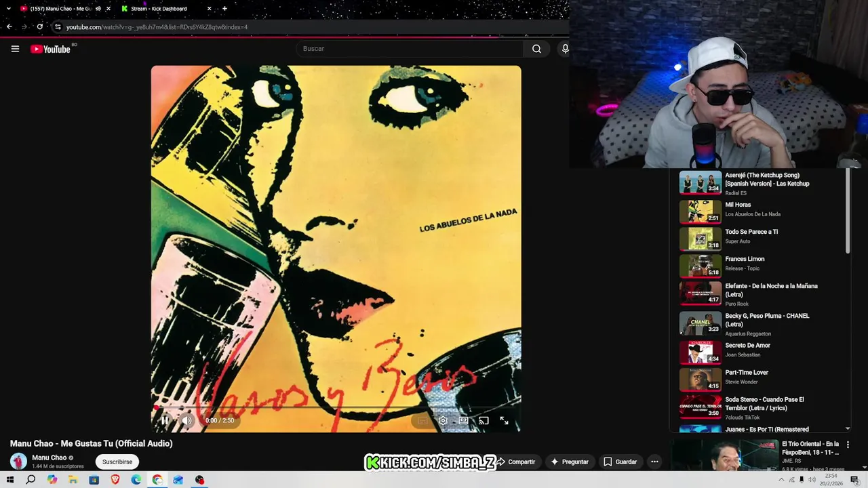Open OBS Studio from taskbar
The width and height of the screenshot is (868, 488).
pos(199,480)
